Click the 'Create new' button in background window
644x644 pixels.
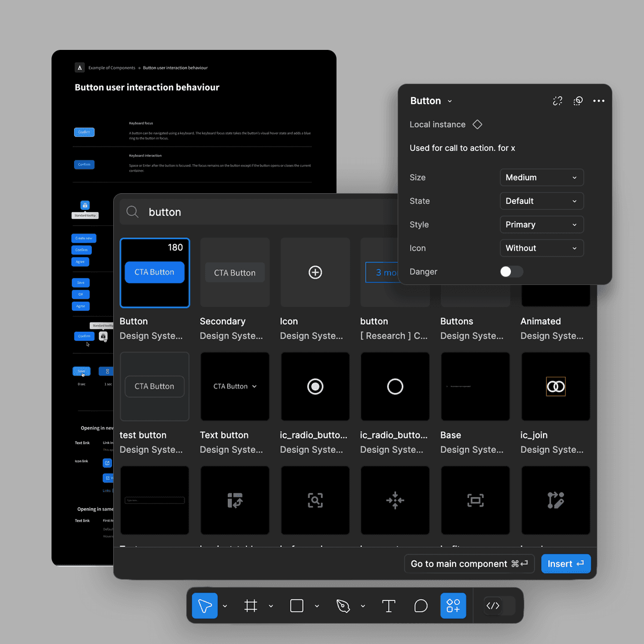click(x=84, y=238)
